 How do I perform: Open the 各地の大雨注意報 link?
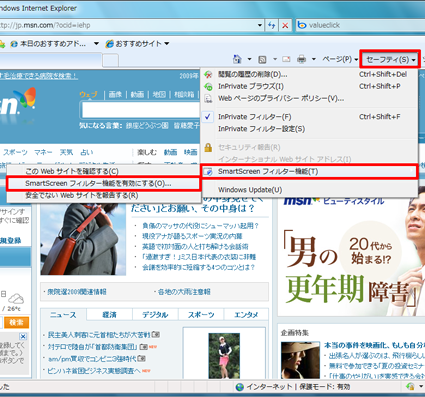pyautogui.click(x=184, y=292)
